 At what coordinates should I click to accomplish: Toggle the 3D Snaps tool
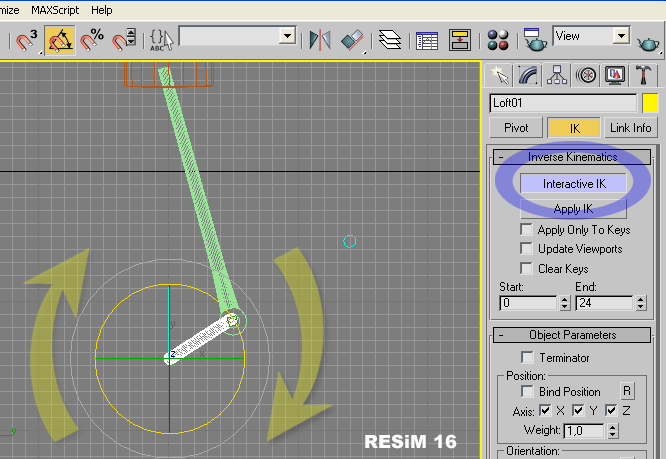tap(26, 40)
